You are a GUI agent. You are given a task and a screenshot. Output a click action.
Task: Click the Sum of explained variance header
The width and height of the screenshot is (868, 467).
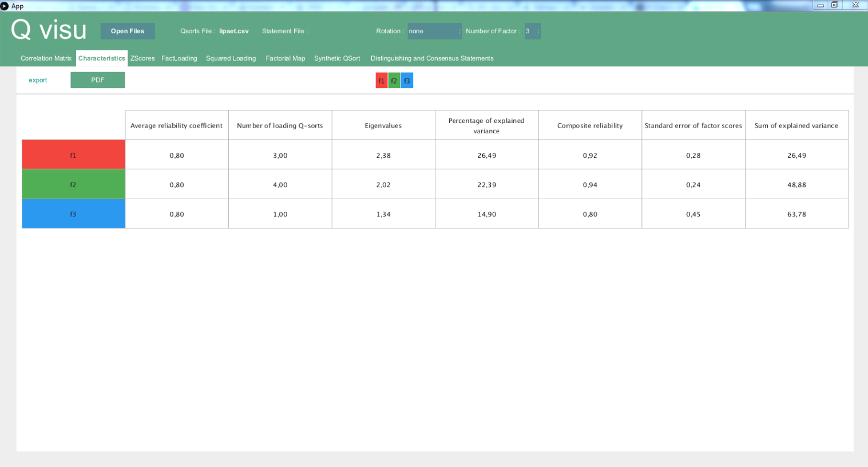pyautogui.click(x=796, y=125)
